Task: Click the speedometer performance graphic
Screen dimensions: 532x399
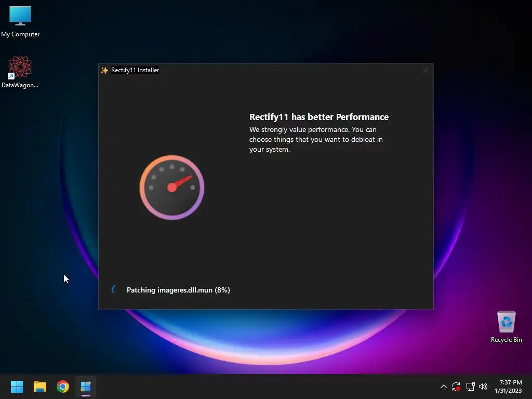Action: coord(171,187)
